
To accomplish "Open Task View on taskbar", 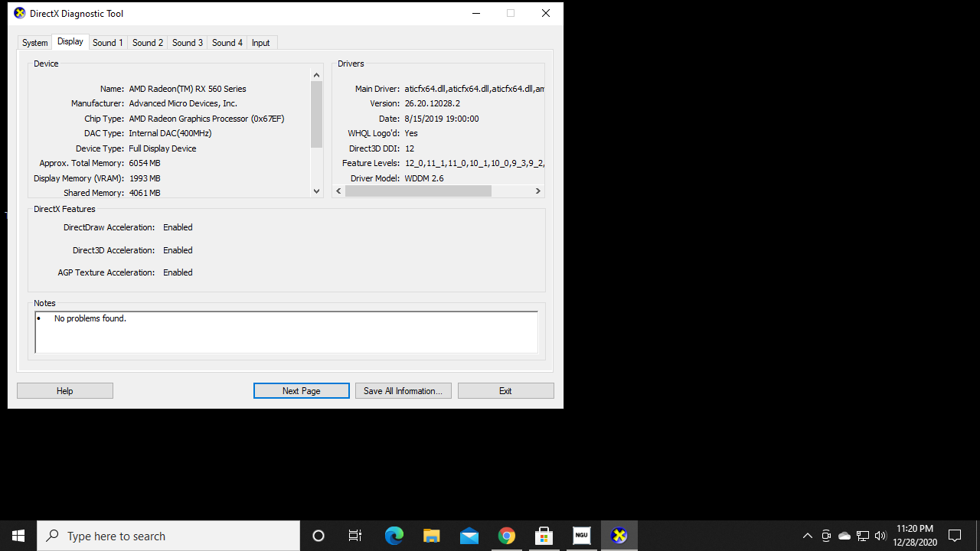I will pyautogui.click(x=355, y=536).
